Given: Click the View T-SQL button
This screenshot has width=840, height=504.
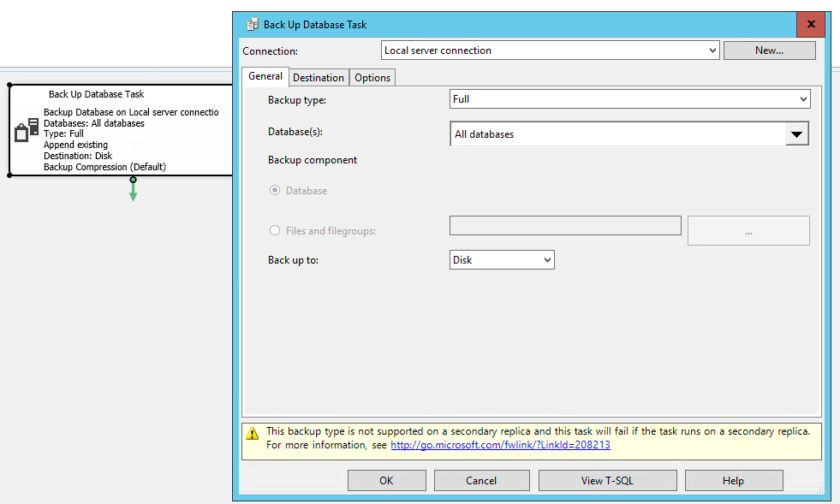Looking at the screenshot, I should (x=607, y=481).
